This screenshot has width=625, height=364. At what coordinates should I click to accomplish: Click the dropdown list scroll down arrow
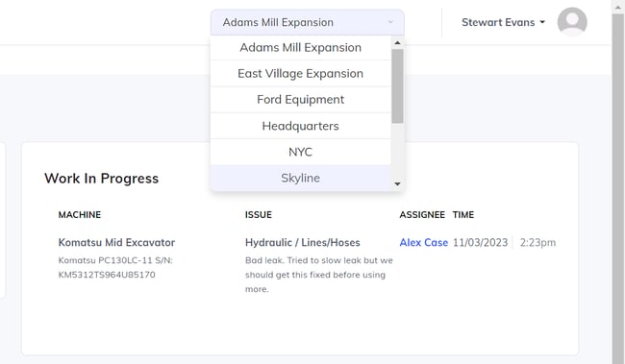397,184
